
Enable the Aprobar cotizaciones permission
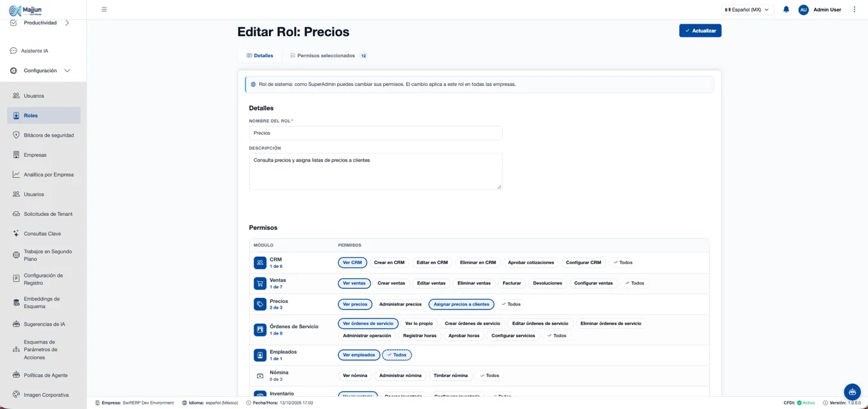[531, 263]
